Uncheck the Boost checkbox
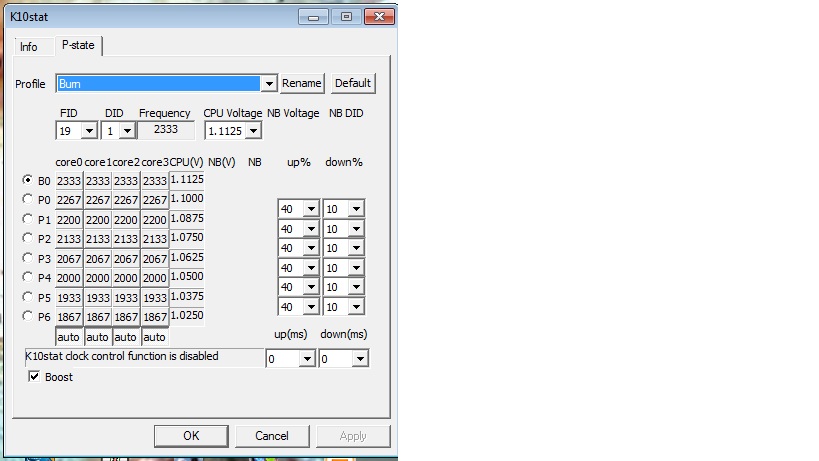This screenshot has height=461, width=819. [x=34, y=376]
